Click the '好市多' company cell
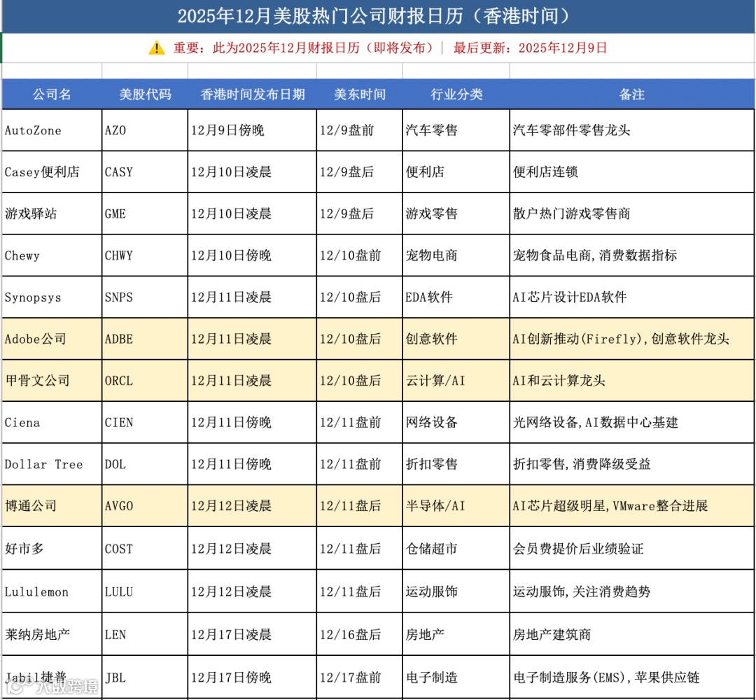The image size is (756, 700). [x=52, y=548]
